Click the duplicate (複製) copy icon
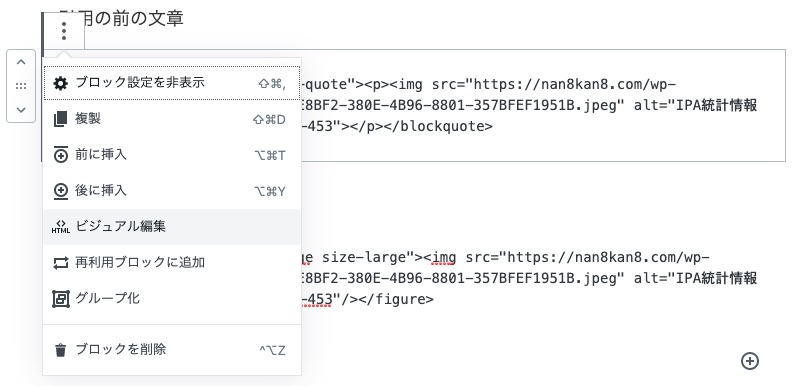This screenshot has height=386, width=799. tap(61, 119)
